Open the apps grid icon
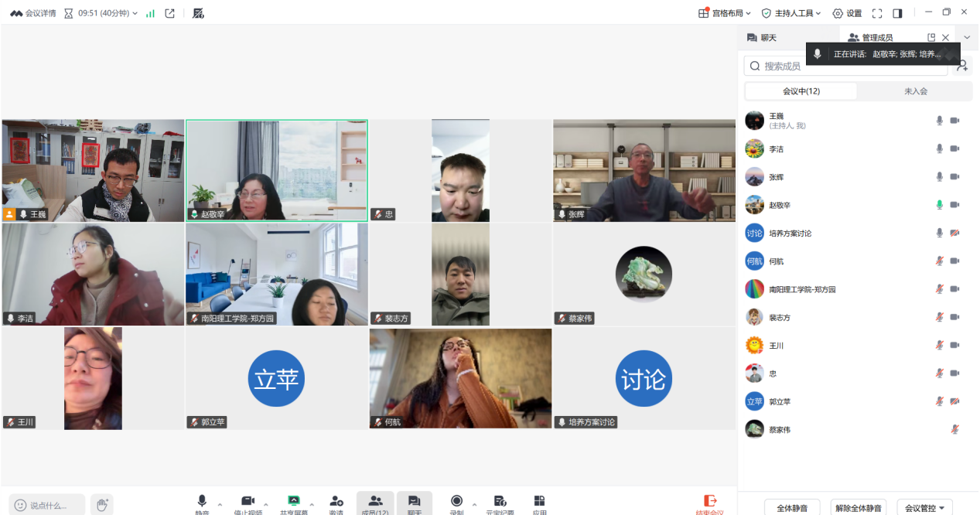 (x=539, y=501)
